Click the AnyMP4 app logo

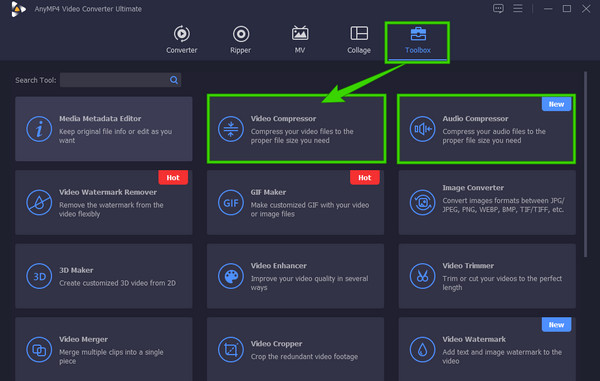(x=18, y=9)
